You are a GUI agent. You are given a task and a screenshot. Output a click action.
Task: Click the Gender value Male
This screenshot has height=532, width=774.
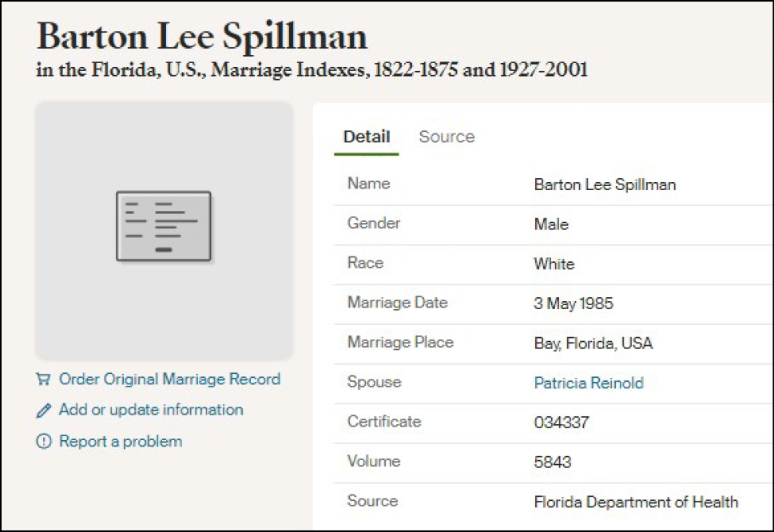pos(551,224)
